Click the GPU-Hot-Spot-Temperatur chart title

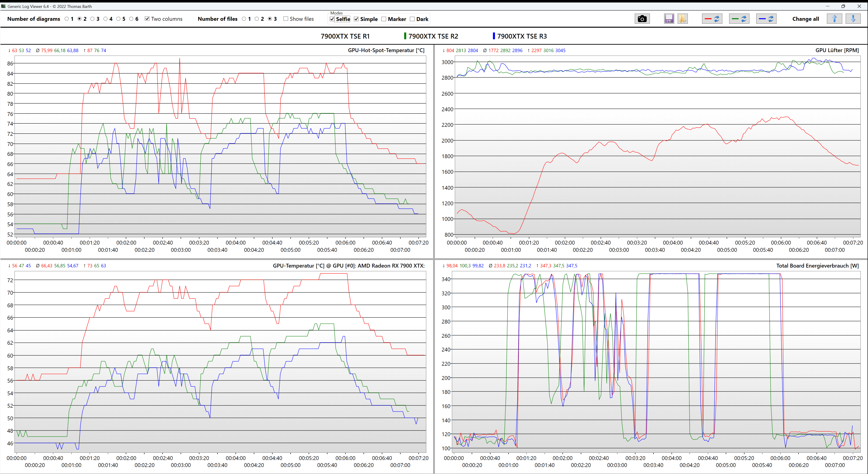pos(386,51)
